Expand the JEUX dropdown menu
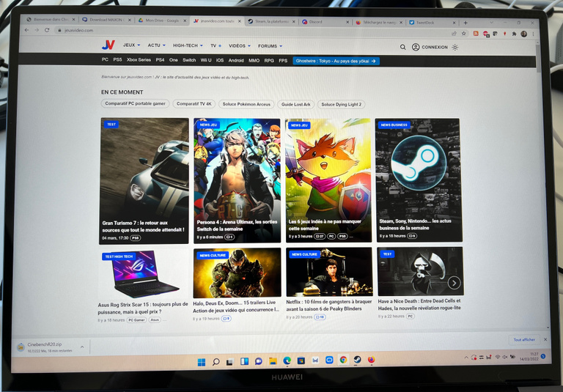Viewport: 563px width, 392px height. 131,45
